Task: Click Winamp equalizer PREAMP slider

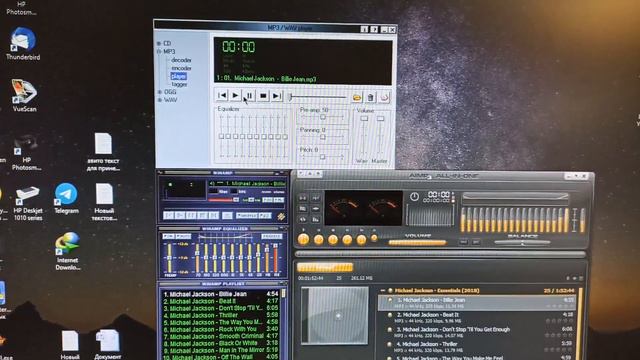Action: pos(169,258)
